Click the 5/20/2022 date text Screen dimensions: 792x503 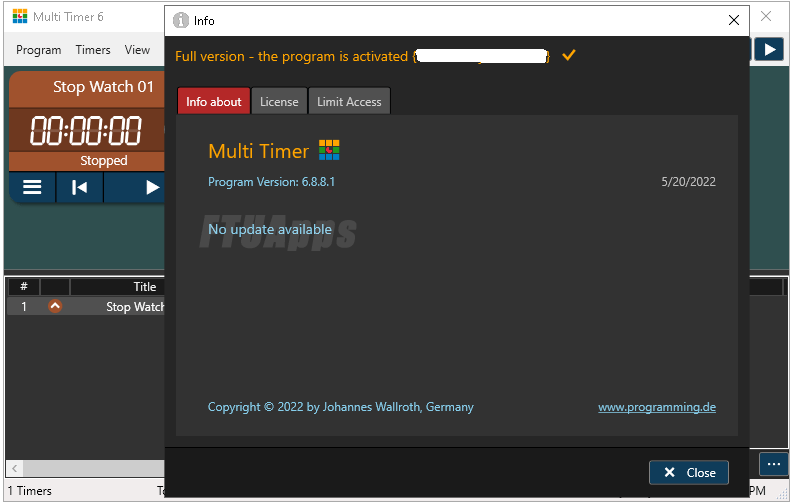pos(688,182)
